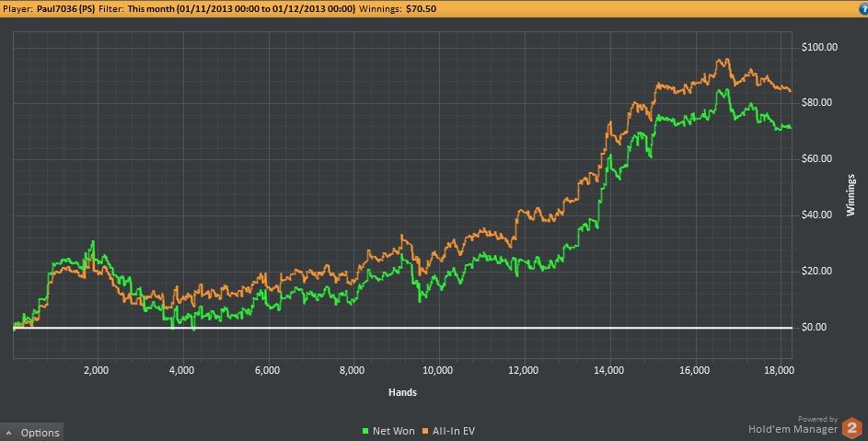Click the orange All-In EV color swatch

[x=425, y=431]
